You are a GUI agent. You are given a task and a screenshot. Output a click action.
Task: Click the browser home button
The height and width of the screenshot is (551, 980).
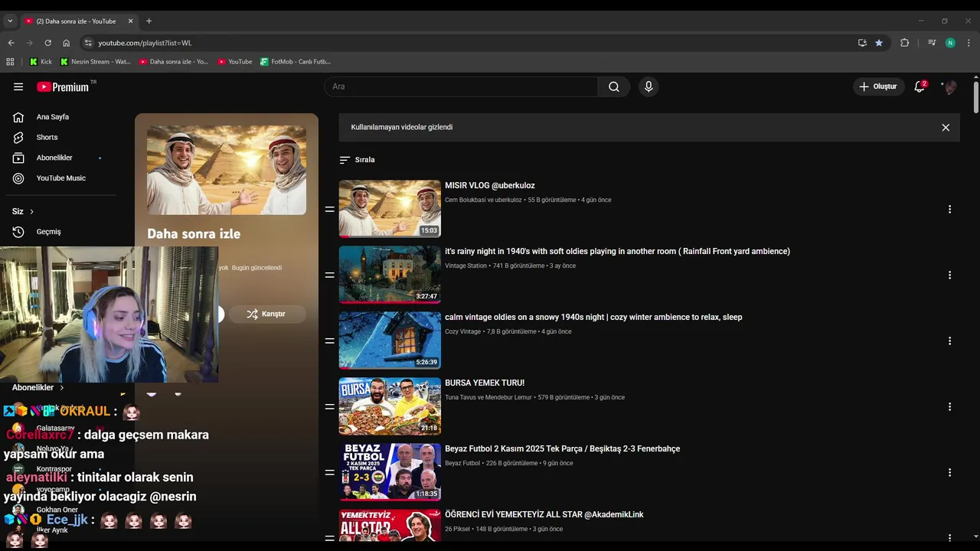click(x=66, y=43)
